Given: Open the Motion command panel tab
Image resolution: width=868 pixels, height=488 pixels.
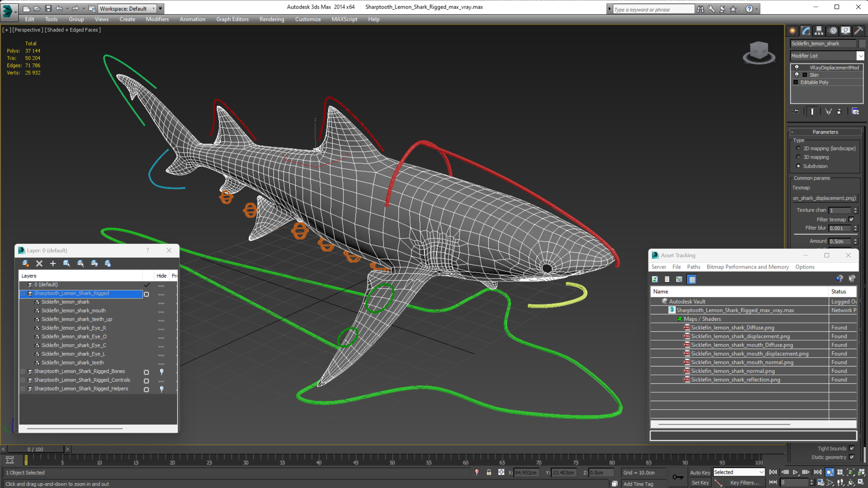Looking at the screenshot, I should pyautogui.click(x=833, y=31).
